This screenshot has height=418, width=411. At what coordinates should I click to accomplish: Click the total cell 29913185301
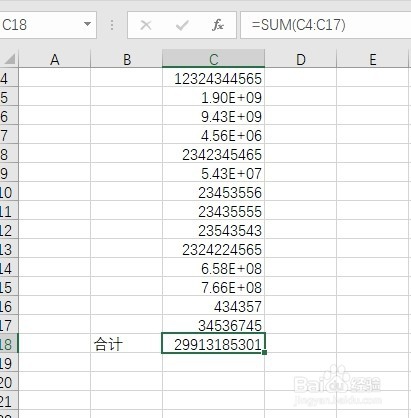tap(214, 343)
